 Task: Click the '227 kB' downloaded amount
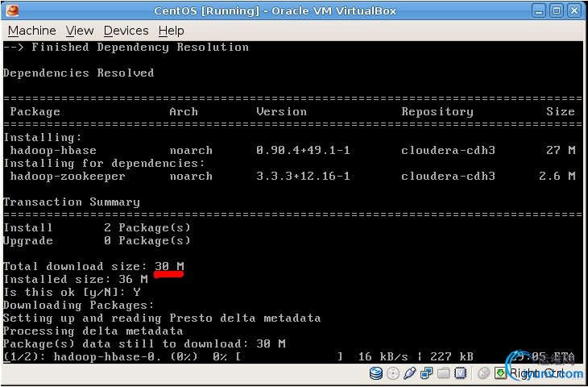pos(452,356)
